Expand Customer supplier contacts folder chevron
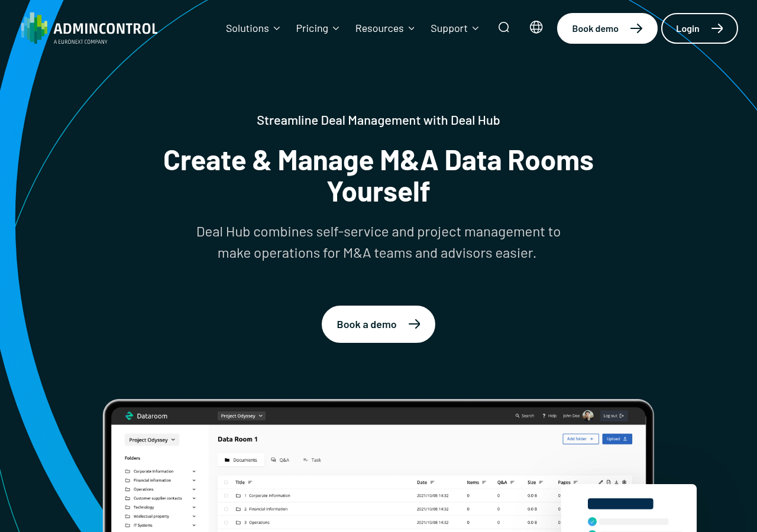Image resolution: width=757 pixels, height=532 pixels. (x=194, y=498)
